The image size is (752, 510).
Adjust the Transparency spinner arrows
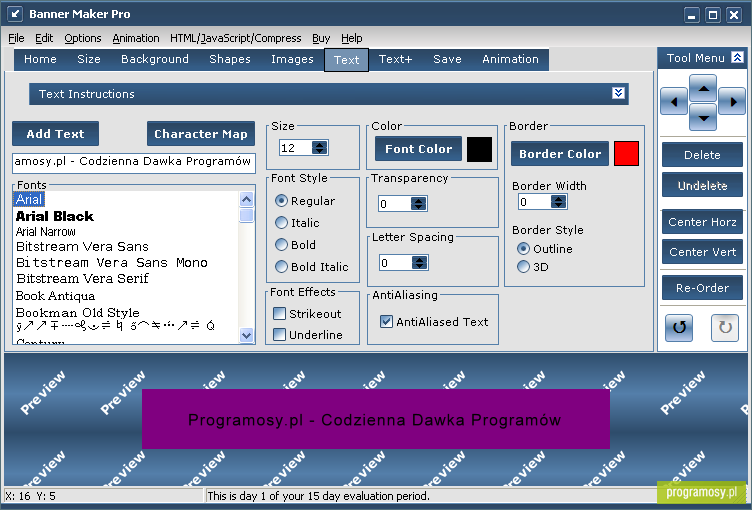(x=419, y=204)
